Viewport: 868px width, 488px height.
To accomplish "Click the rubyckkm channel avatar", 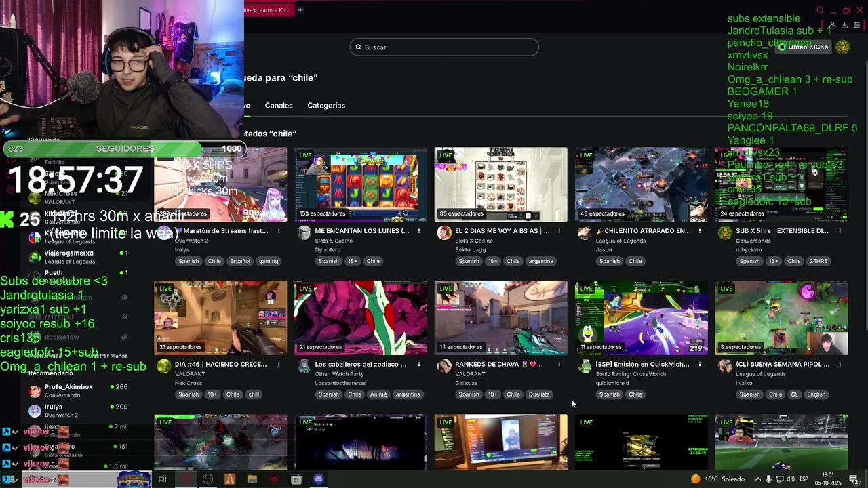I will (x=725, y=233).
